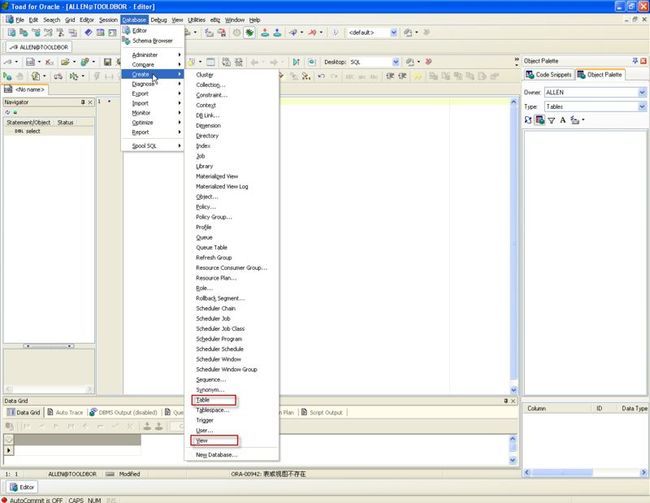The image size is (650, 503).
Task: Click the green puzzle icon in main toolbar
Action: (x=249, y=32)
